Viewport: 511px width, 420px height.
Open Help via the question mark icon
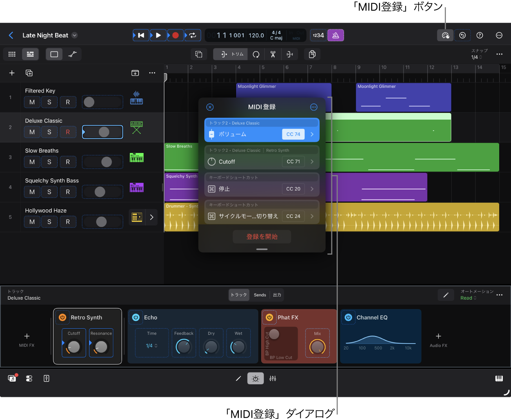[480, 35]
